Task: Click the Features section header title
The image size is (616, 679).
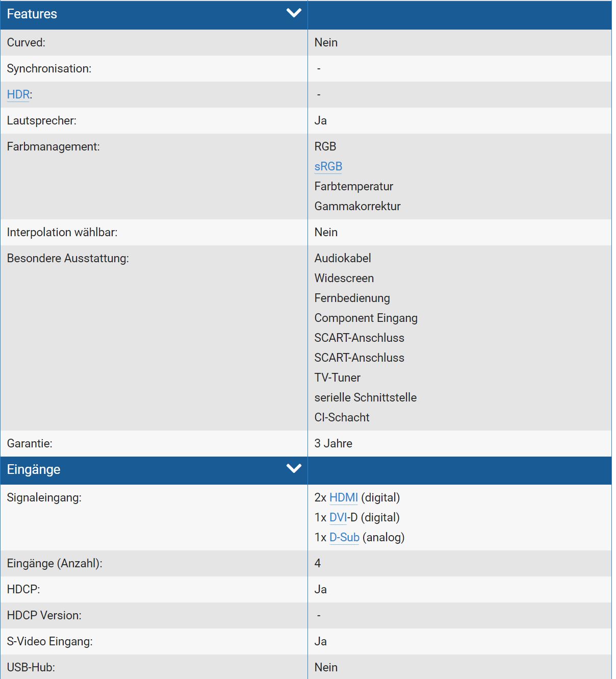Action: click(32, 14)
